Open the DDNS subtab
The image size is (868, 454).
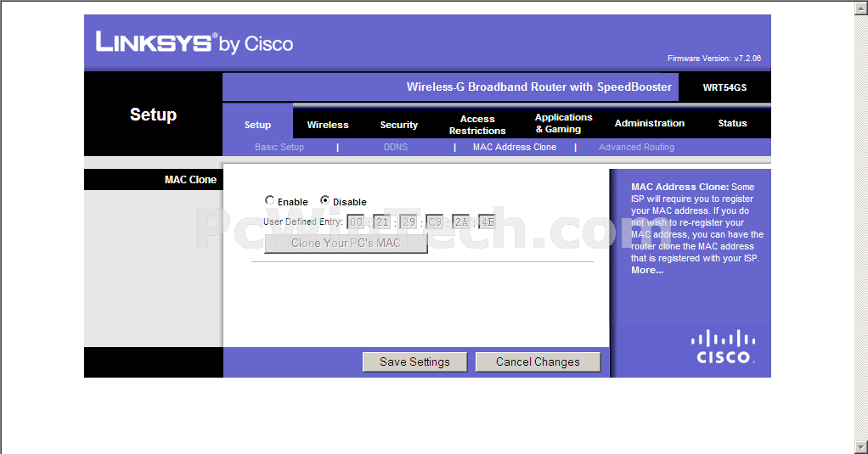(x=395, y=147)
